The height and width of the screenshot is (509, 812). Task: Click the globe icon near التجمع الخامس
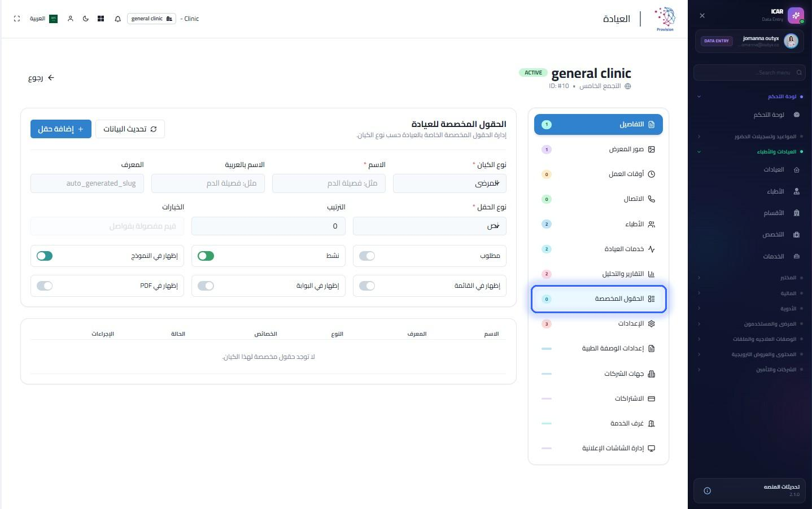click(x=627, y=86)
